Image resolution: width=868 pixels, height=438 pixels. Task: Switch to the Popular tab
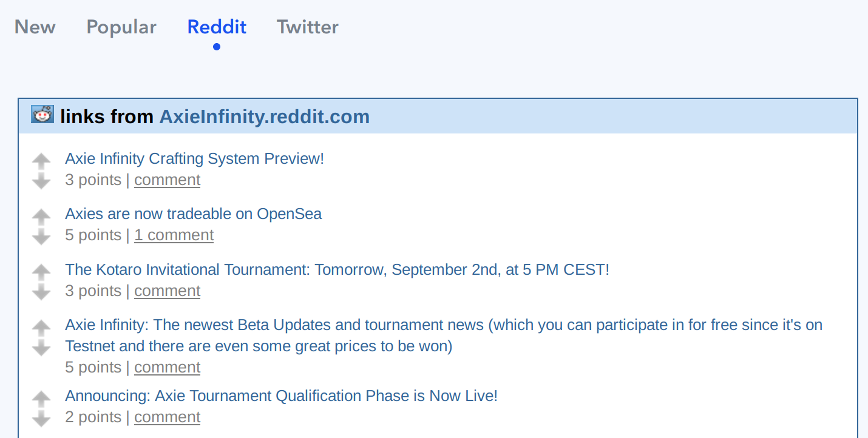click(x=121, y=27)
